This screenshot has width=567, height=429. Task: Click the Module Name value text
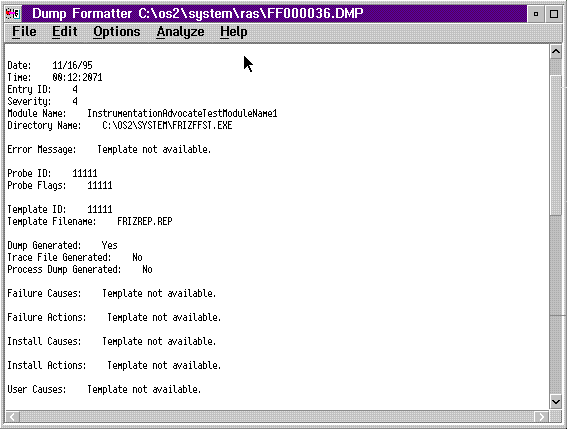(182, 114)
